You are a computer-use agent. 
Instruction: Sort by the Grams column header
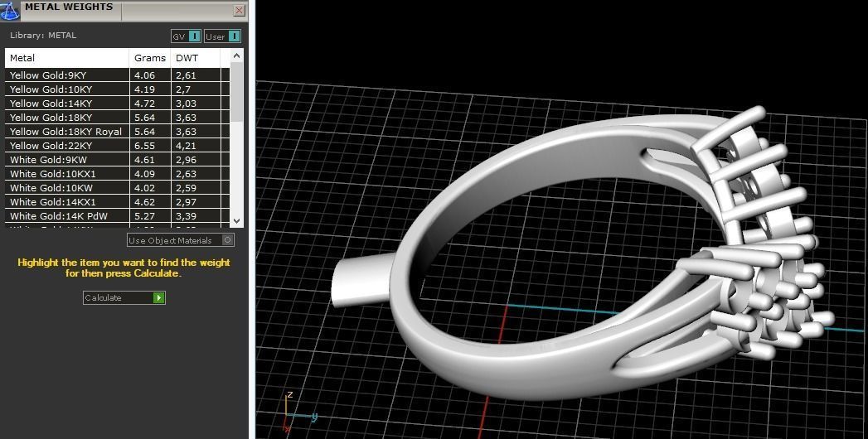pos(150,57)
